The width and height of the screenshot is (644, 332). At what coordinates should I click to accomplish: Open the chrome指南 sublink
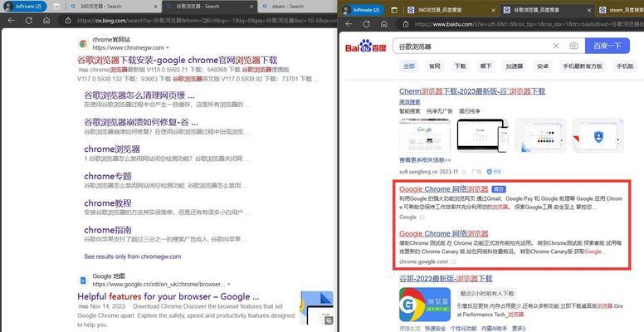[x=108, y=230]
